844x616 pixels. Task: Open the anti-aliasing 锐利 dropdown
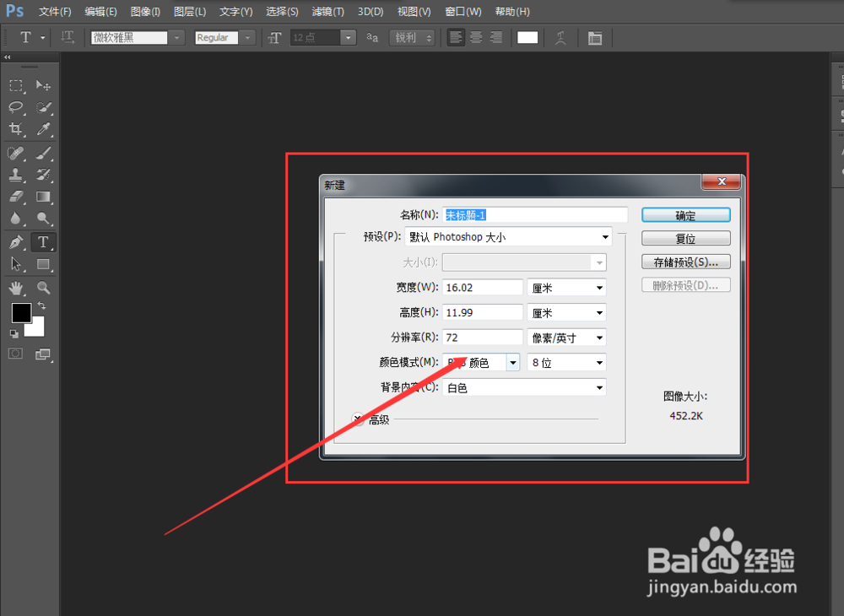(x=412, y=38)
